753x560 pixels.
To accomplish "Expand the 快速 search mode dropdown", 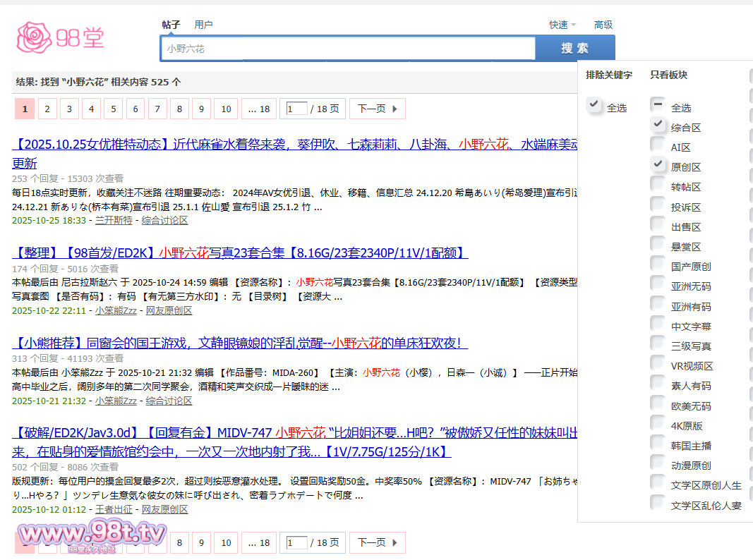I will tap(562, 25).
